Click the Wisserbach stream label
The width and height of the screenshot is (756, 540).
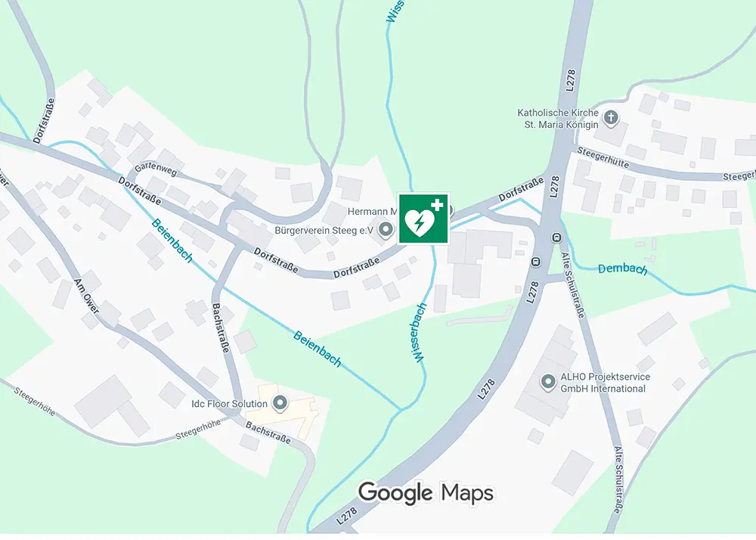419,333
